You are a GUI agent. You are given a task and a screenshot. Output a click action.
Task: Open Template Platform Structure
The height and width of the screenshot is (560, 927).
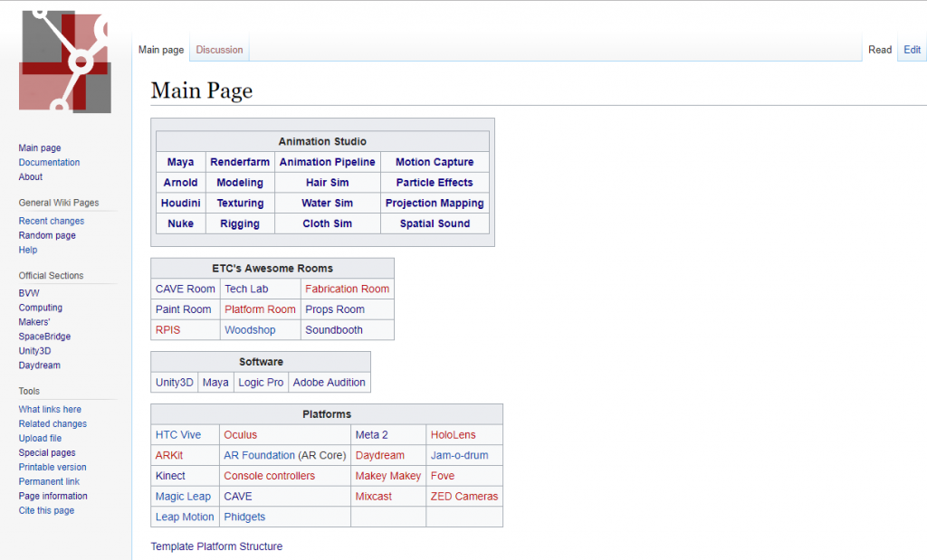(x=216, y=546)
